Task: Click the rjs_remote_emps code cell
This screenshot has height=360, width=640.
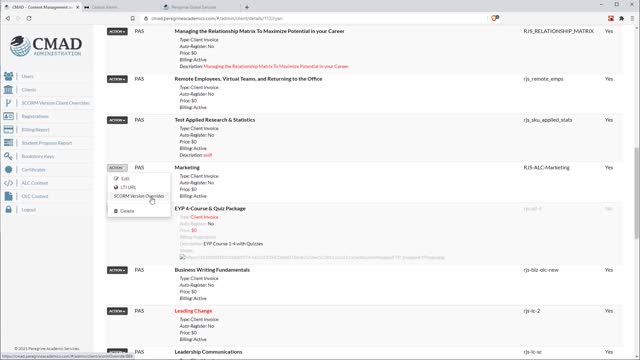Action: point(543,79)
